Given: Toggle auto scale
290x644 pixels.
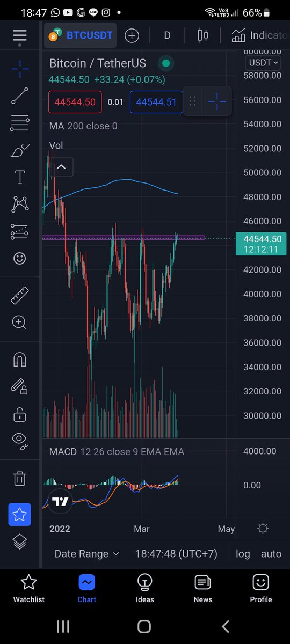Looking at the screenshot, I should click(271, 554).
